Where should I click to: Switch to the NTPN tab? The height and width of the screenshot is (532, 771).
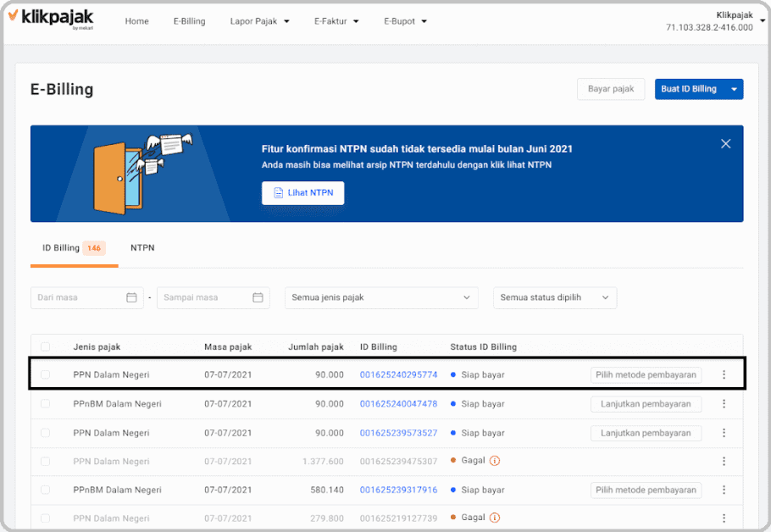pyautogui.click(x=142, y=248)
